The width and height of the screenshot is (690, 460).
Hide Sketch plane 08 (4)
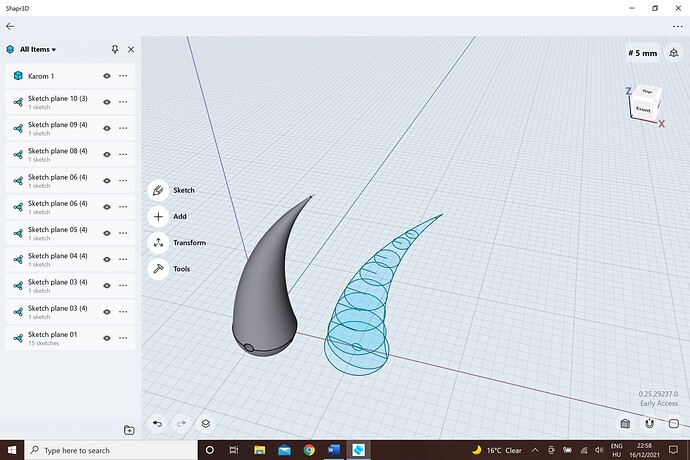106,155
